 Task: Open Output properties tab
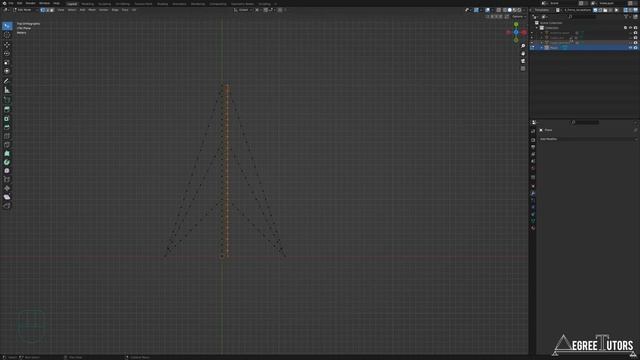pyautogui.click(x=533, y=147)
